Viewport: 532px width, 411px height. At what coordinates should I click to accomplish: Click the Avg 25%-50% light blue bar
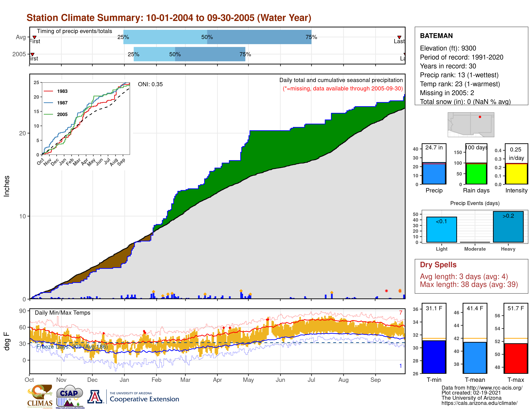point(165,37)
